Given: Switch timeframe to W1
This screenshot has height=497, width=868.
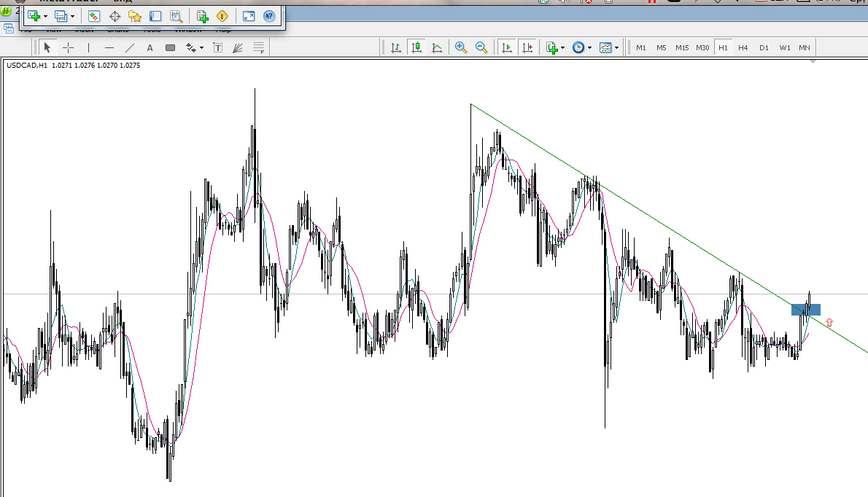Looking at the screenshot, I should click(x=785, y=47).
